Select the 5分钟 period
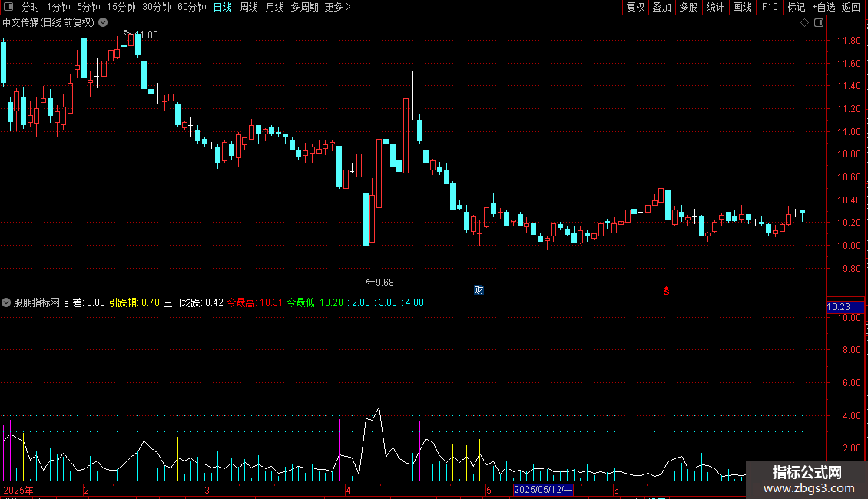 coord(88,7)
